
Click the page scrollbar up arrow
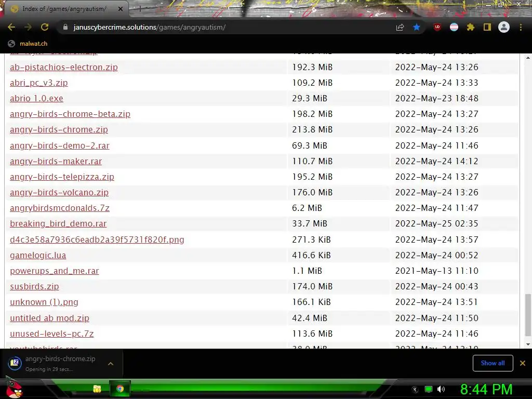click(528, 58)
